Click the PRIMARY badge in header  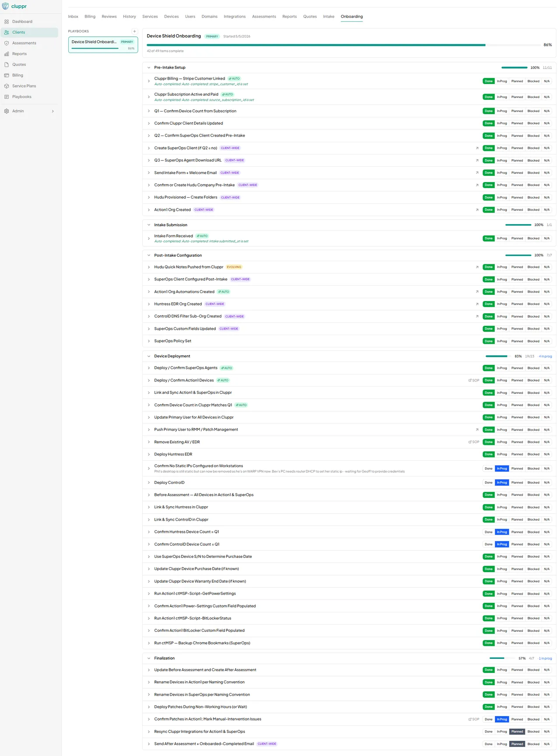[212, 36]
